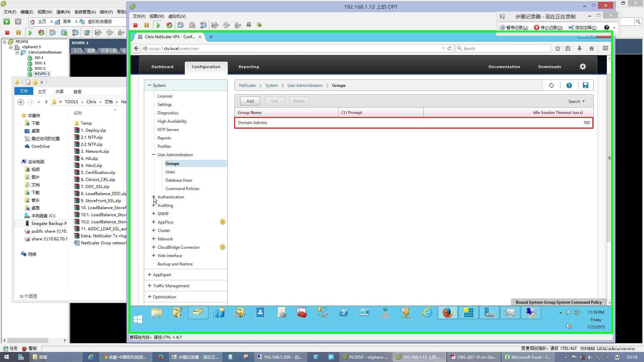The image size is (644, 362).
Task: Switch to the Reporting tab
Action: click(x=249, y=67)
